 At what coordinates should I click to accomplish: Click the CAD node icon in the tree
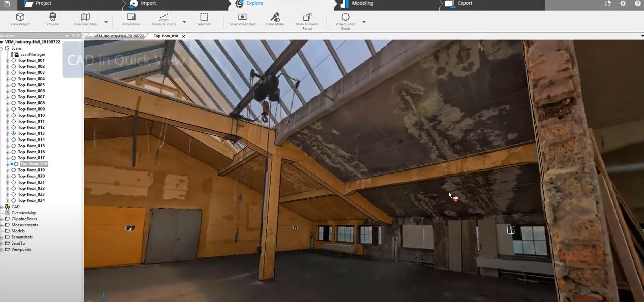[7, 206]
